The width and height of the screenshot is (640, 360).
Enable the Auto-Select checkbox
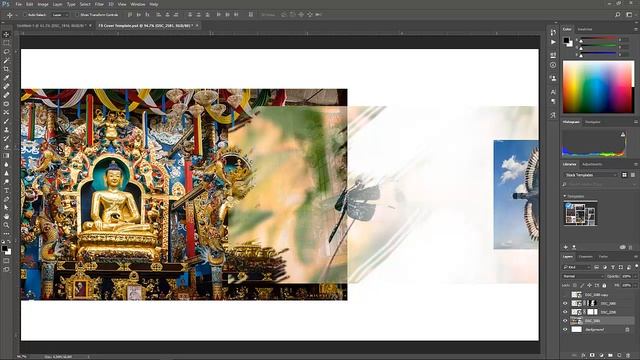pyautogui.click(x=24, y=15)
